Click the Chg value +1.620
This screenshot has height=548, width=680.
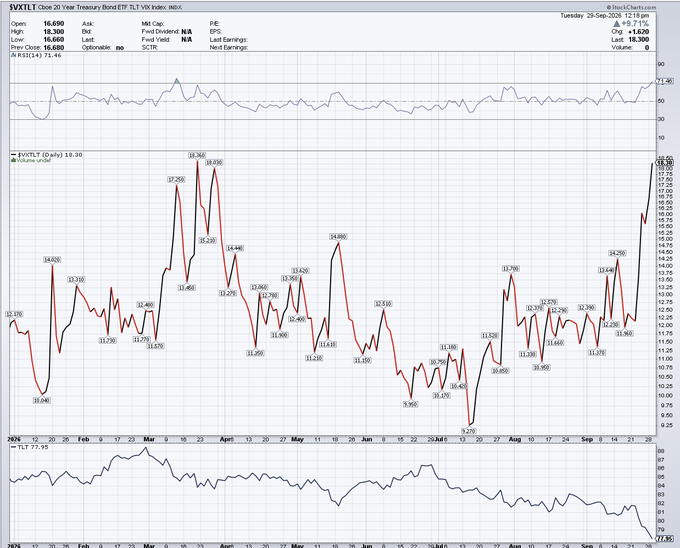(638, 32)
